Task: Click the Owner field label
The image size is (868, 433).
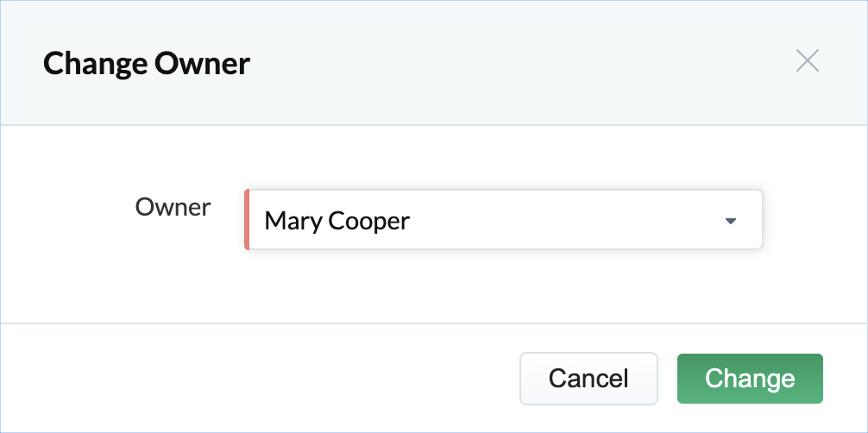Action: click(x=173, y=207)
